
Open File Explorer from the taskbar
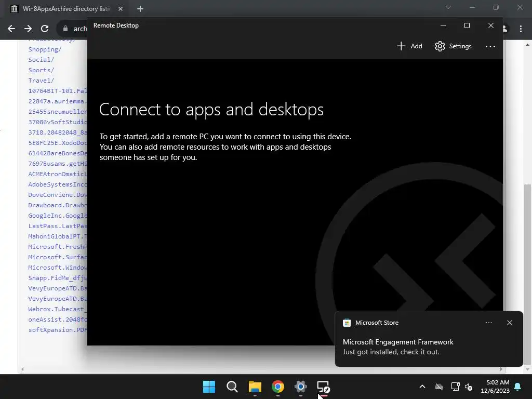point(255,387)
